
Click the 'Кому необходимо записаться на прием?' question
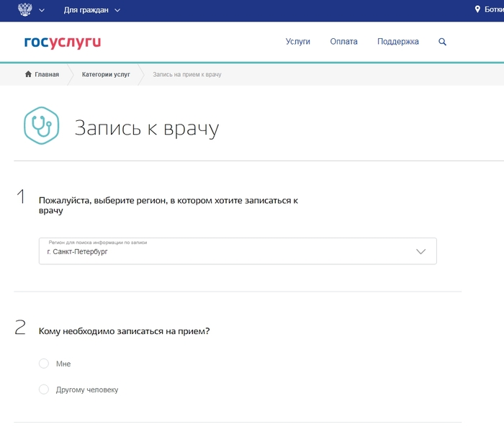tap(124, 331)
